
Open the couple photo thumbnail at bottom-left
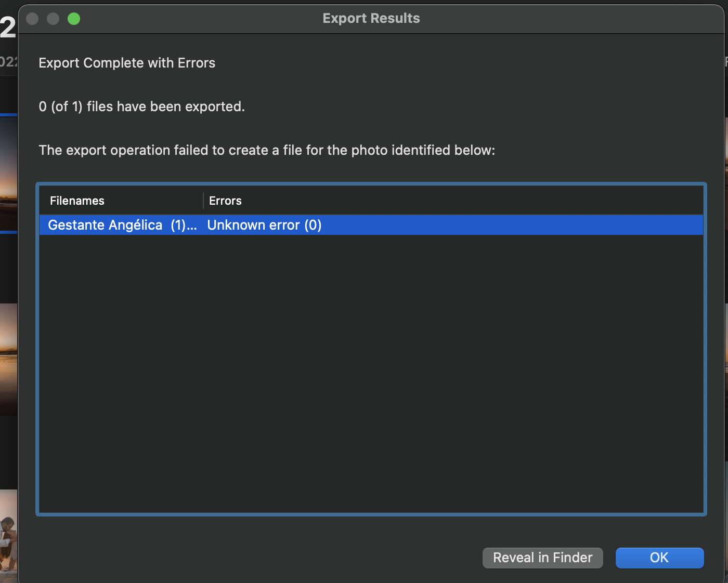click(x=8, y=535)
